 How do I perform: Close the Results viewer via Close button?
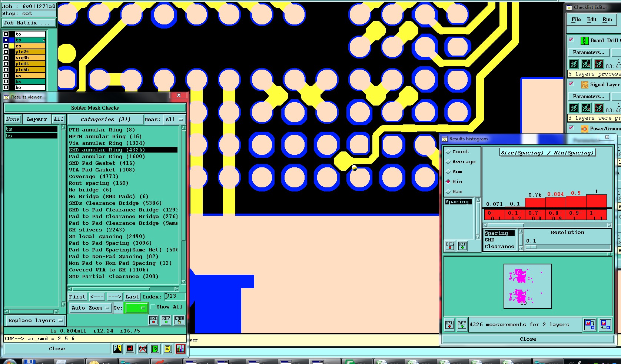coord(57,349)
